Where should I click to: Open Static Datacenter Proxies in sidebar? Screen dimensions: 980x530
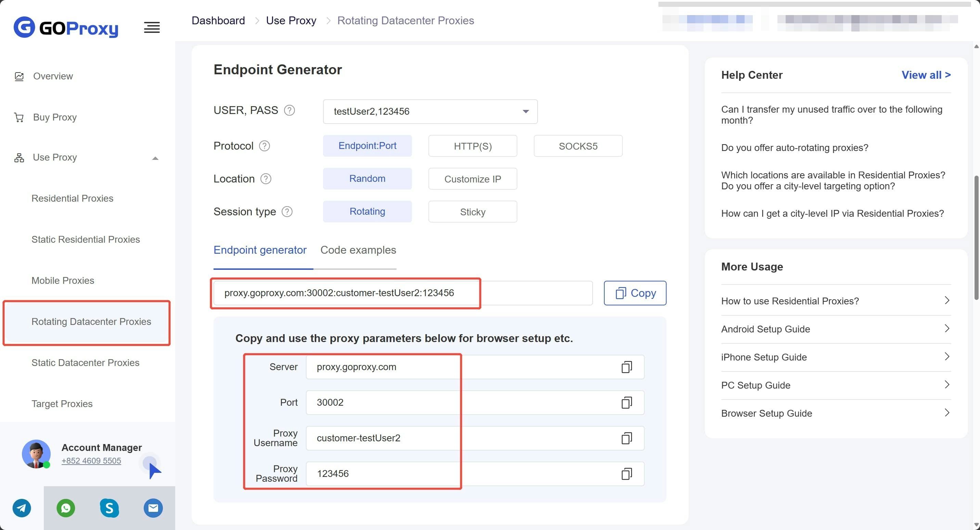click(x=86, y=363)
